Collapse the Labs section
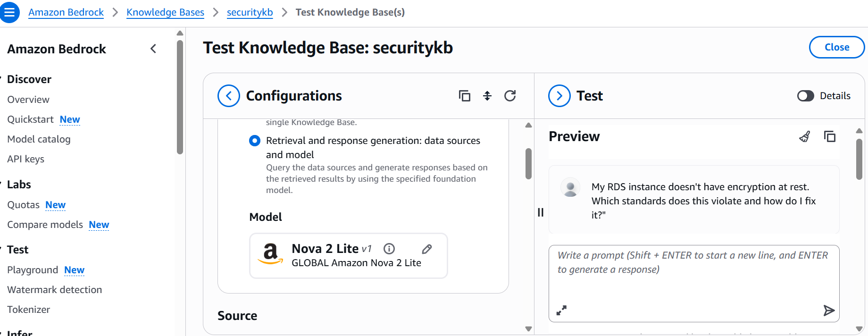This screenshot has width=868, height=336. 2,185
